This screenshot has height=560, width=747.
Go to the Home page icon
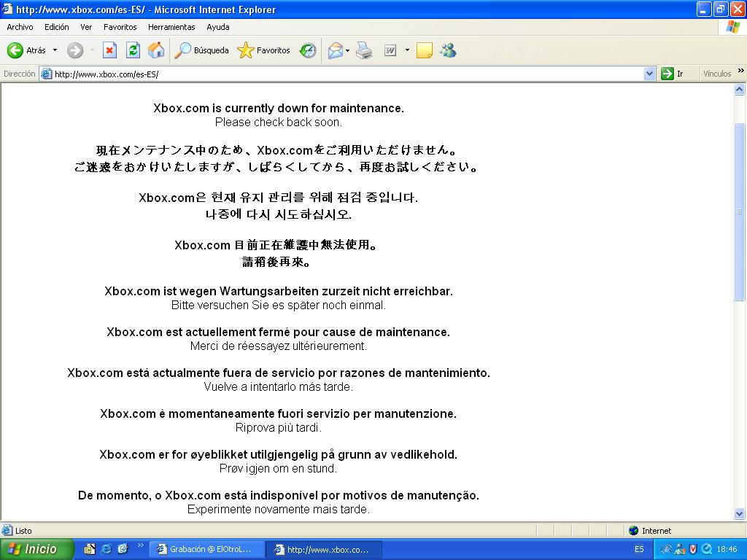156,50
